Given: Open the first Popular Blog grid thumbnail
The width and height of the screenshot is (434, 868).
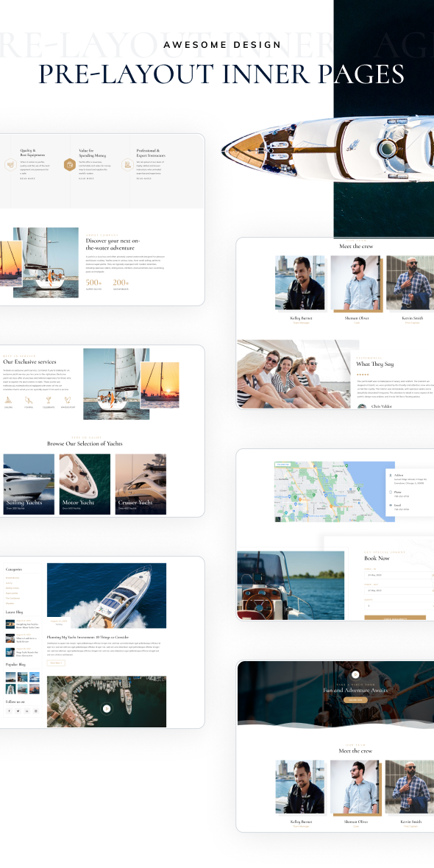Looking at the screenshot, I should point(10,677).
